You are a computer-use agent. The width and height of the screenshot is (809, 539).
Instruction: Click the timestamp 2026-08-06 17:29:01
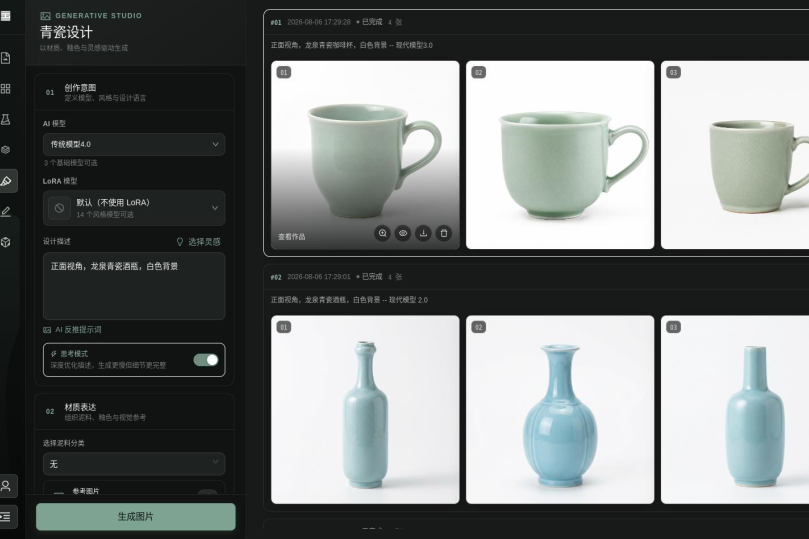[x=319, y=277]
